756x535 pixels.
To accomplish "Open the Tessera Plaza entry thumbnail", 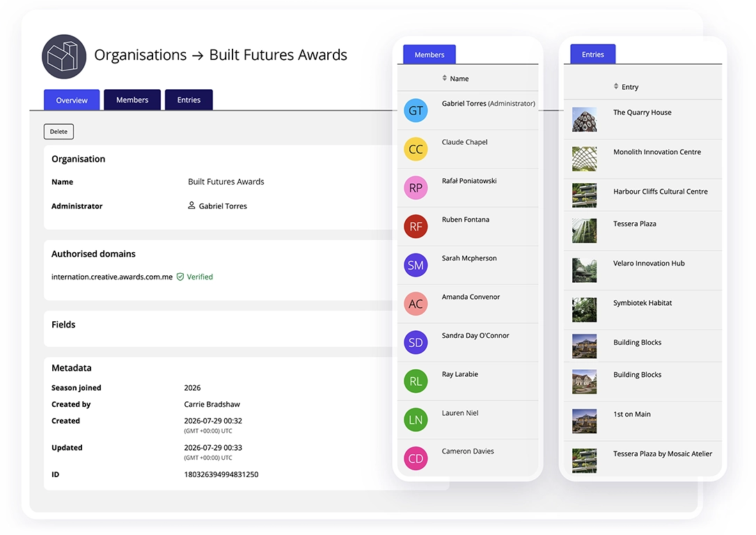I will click(584, 231).
